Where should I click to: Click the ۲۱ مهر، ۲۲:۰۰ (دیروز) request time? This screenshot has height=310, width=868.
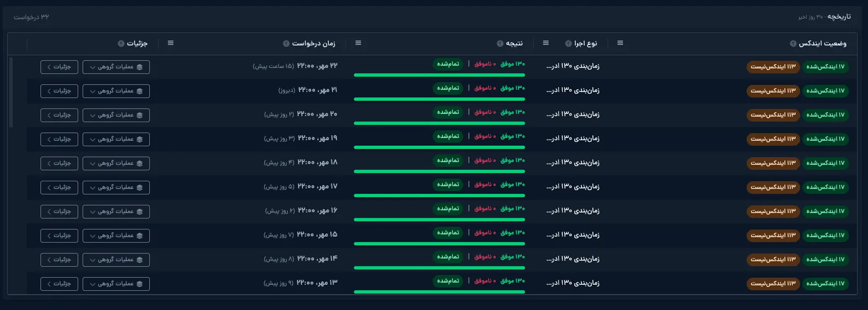tap(308, 90)
